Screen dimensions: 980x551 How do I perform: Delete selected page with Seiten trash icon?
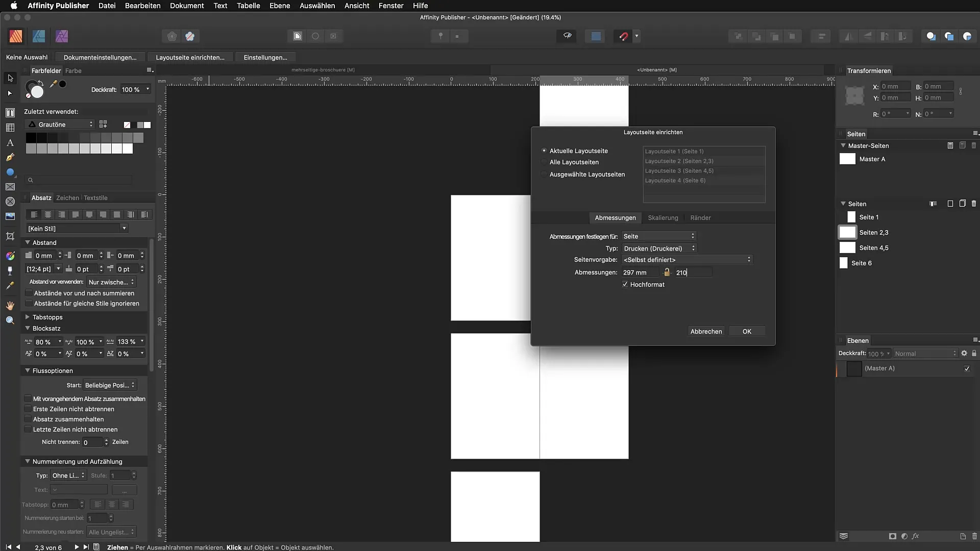click(x=974, y=204)
